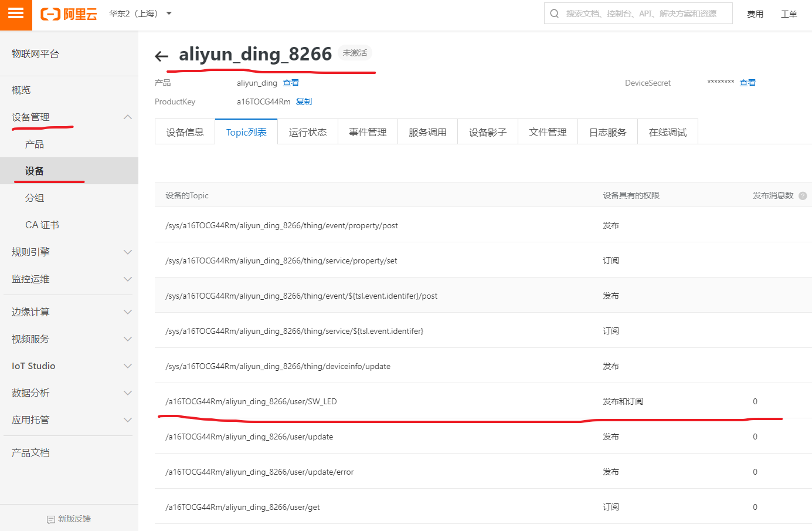
Task: Select the Topic列表 tab
Action: (246, 132)
